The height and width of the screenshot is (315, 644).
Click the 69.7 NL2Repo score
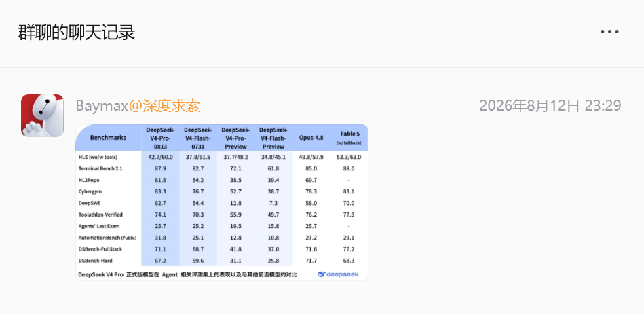point(311,180)
